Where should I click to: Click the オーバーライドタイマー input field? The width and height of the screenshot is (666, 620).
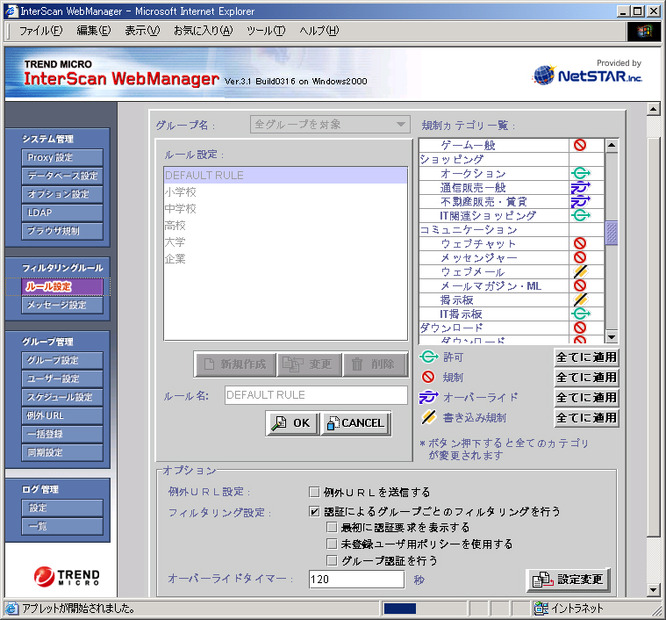tap(356, 580)
